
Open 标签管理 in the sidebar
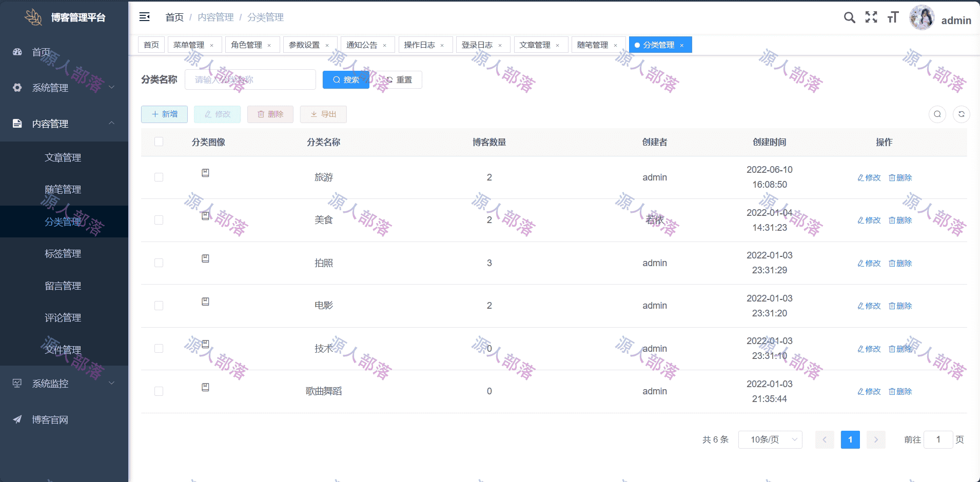pos(63,253)
